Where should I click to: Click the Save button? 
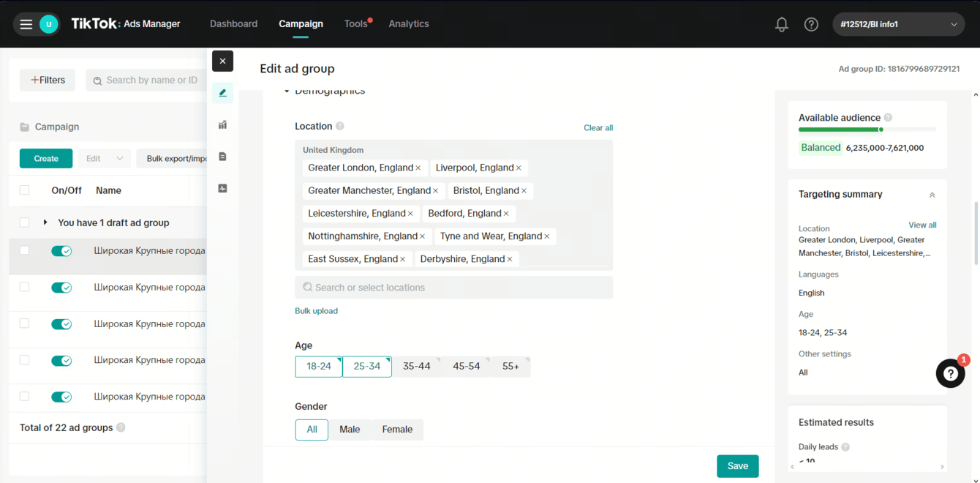tap(737, 466)
